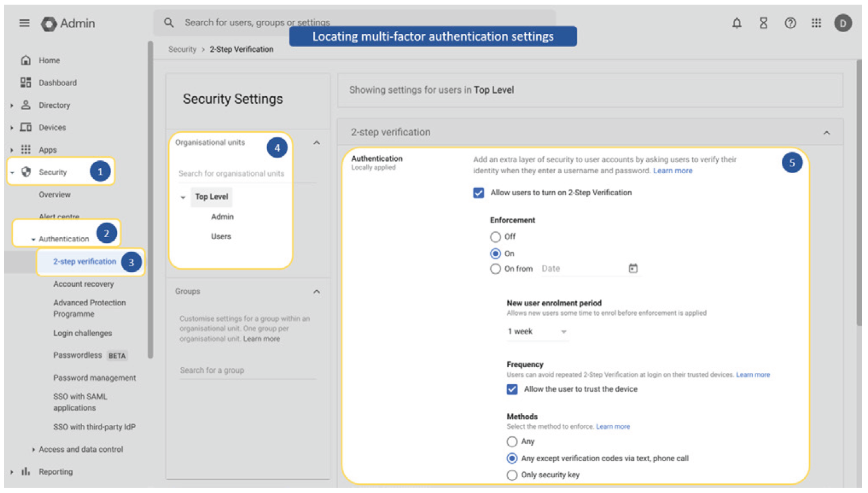Select the Admin organisational unit
This screenshot has height=493, width=868.
coord(222,217)
